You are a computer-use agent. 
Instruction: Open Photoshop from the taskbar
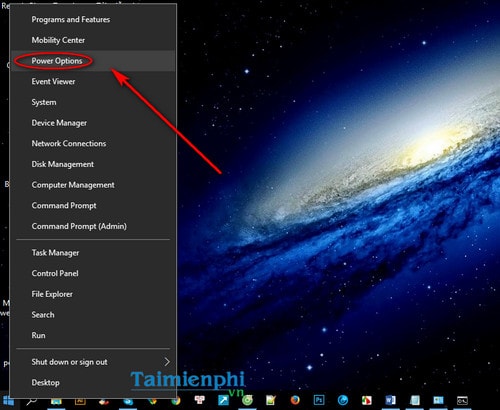point(319,400)
